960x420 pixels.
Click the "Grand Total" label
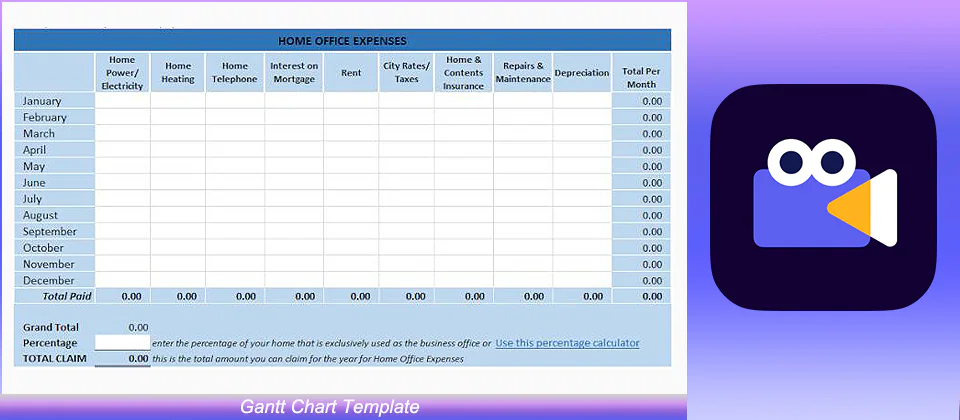pyautogui.click(x=51, y=328)
